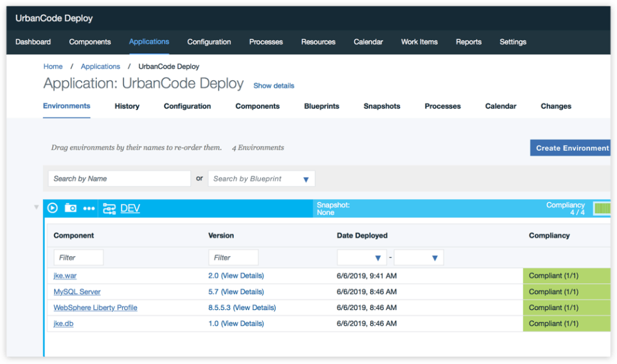Click Create Environment button
The image size is (617, 364).
[570, 148]
